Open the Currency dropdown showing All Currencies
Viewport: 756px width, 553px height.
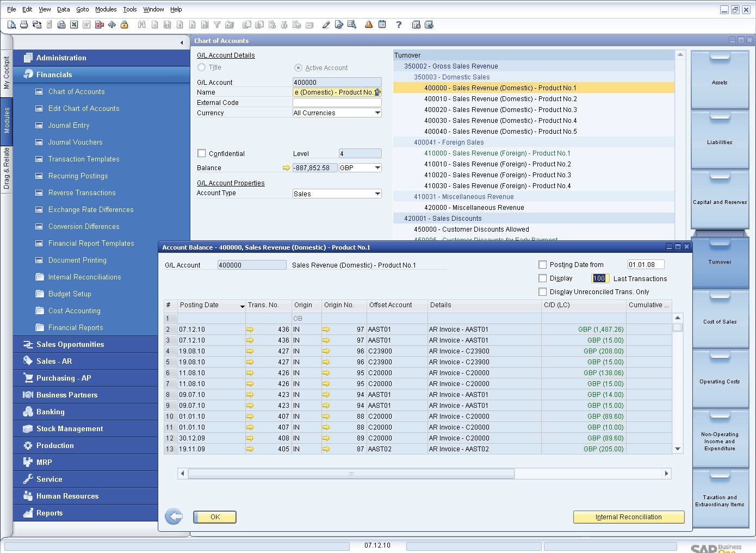(378, 113)
